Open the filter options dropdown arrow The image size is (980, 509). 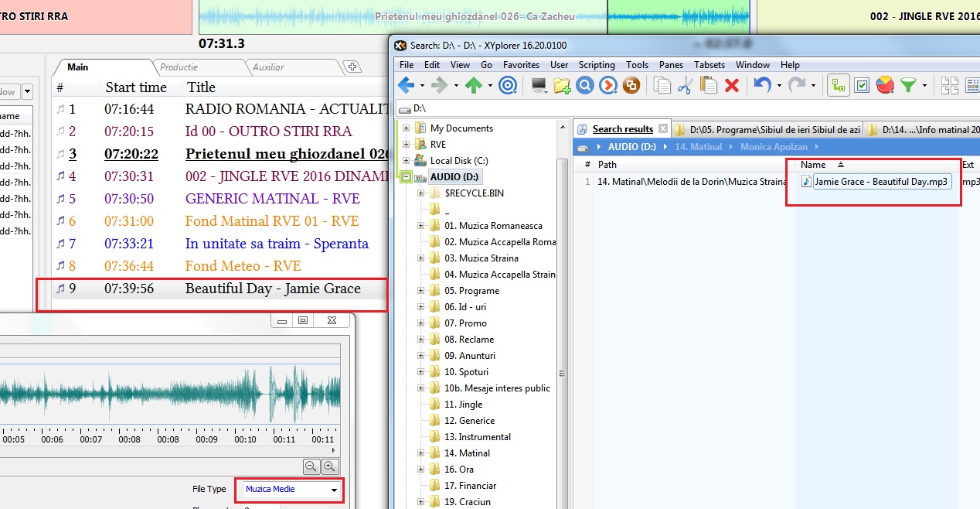point(924,85)
